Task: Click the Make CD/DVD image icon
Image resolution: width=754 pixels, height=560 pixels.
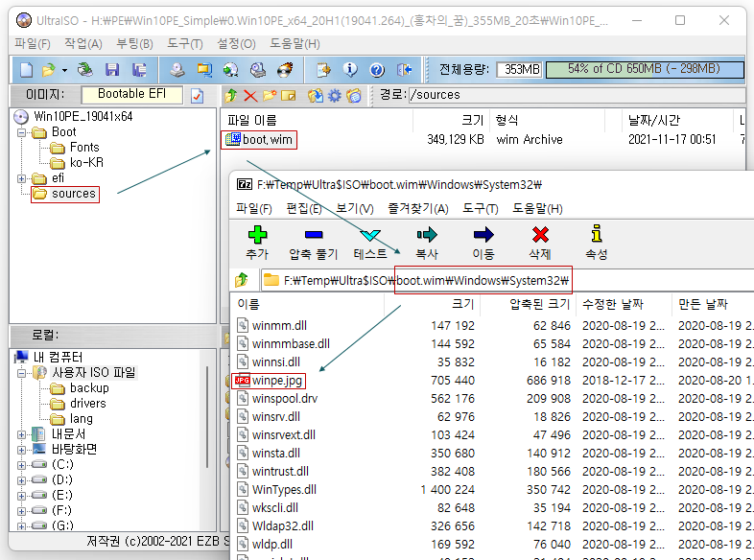Action: pos(177,70)
